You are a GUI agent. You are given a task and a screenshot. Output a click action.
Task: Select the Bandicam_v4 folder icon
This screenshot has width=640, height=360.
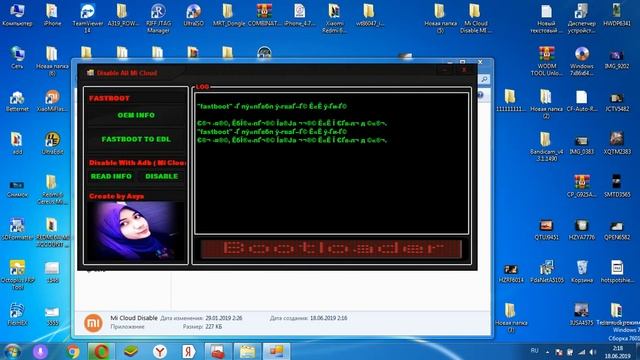click(547, 146)
